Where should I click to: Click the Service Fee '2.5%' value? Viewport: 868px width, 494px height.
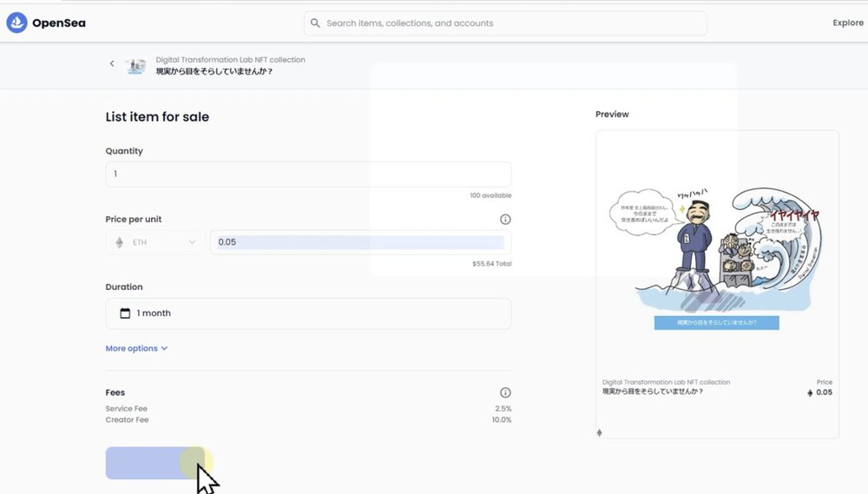[x=503, y=409]
